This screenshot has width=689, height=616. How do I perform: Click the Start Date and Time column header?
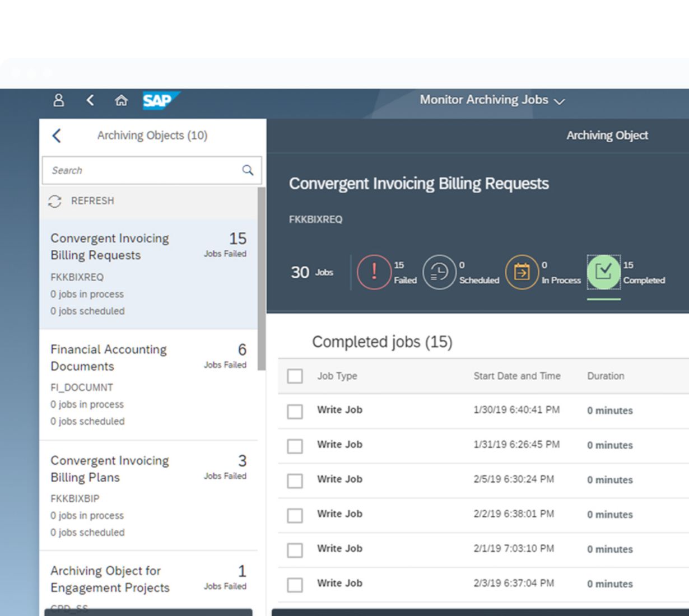tap(516, 376)
